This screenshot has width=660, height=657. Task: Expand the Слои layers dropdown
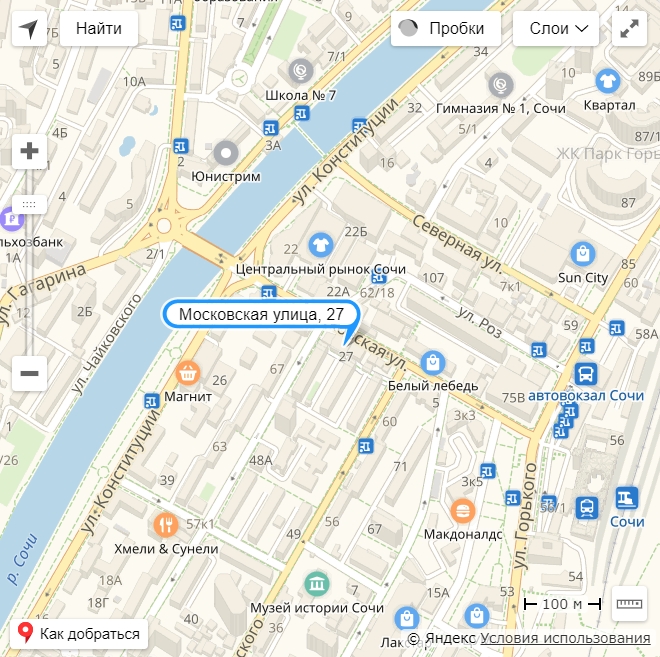point(556,29)
